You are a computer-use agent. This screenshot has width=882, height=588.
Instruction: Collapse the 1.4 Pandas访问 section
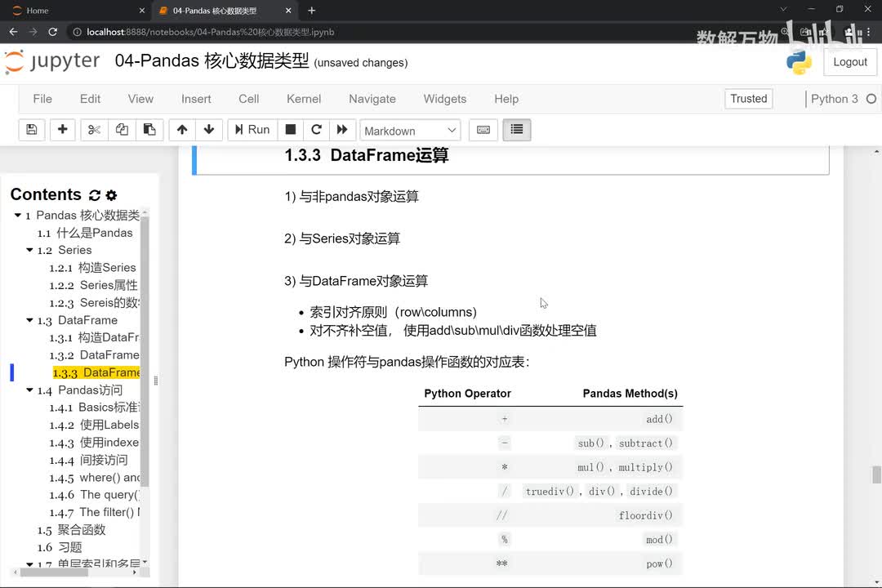click(x=30, y=390)
